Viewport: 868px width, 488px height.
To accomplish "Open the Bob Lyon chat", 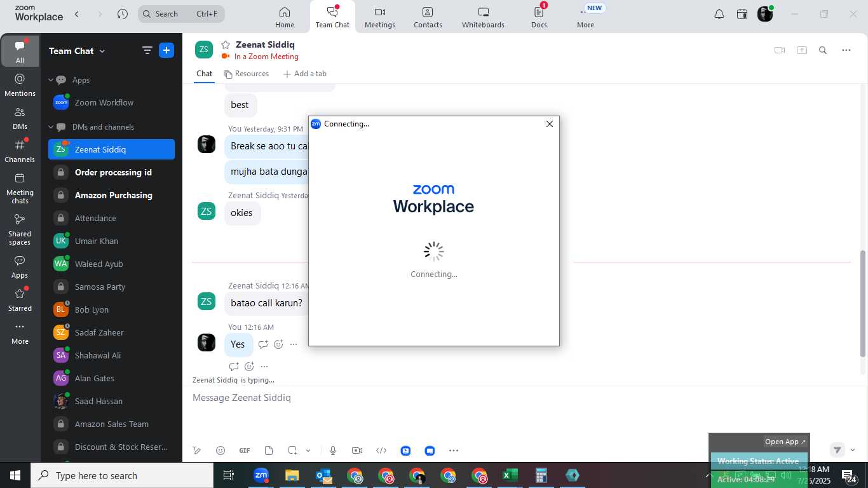I will (111, 309).
